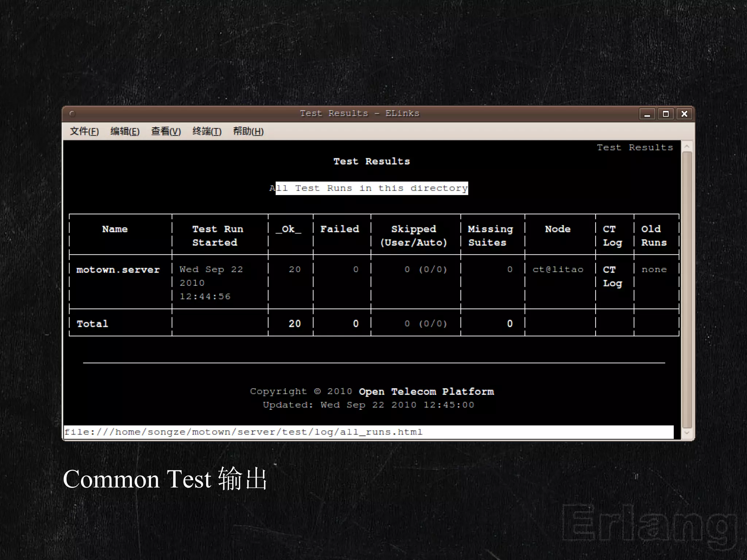Click the 'none' old runs cell
The image size is (747, 560).
(x=654, y=269)
